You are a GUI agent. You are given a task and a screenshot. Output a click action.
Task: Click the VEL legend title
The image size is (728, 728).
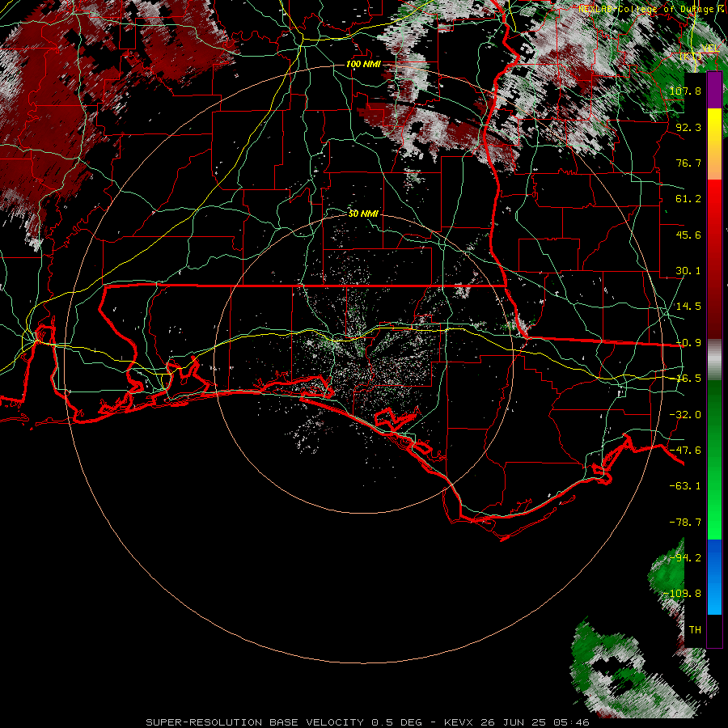[710, 49]
